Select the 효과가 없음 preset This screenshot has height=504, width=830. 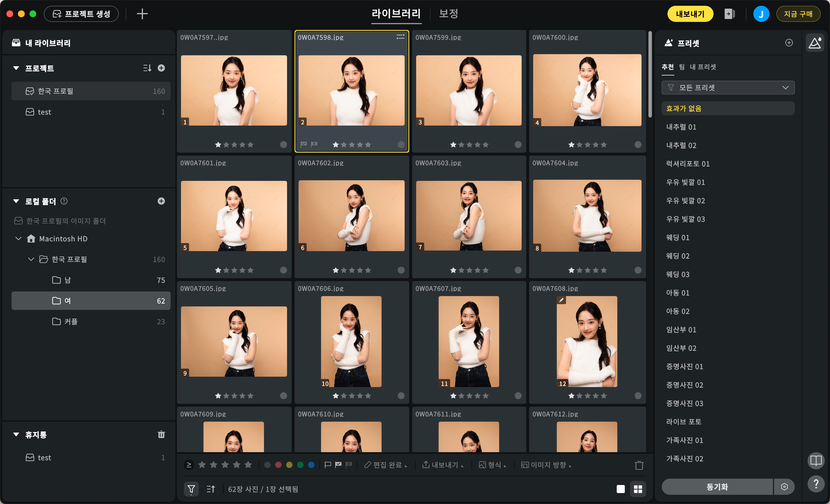(728, 108)
